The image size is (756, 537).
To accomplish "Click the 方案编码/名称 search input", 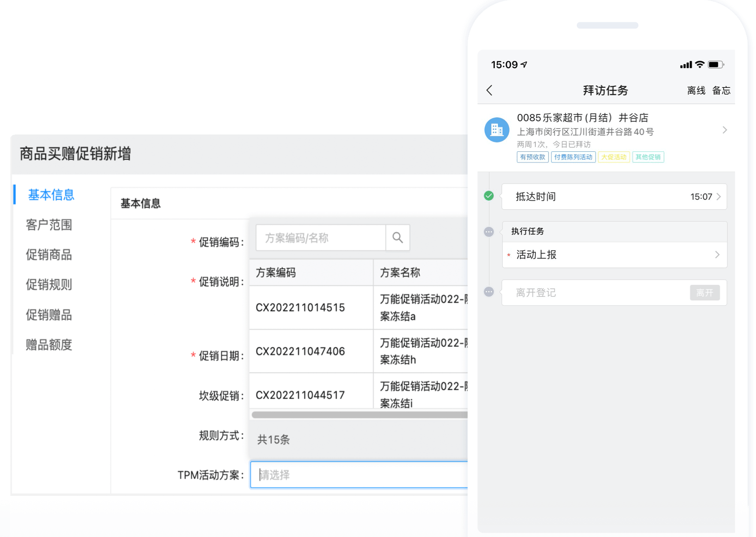I will 321,238.
